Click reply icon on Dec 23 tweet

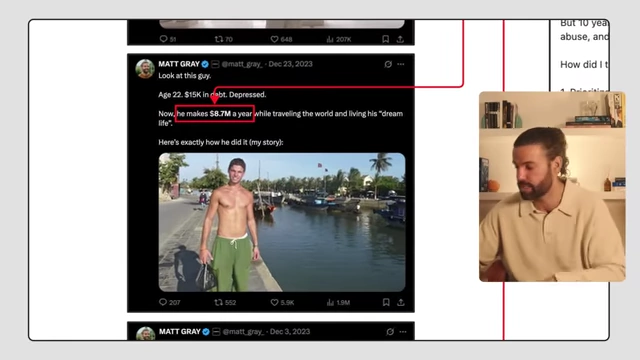[x=163, y=302]
